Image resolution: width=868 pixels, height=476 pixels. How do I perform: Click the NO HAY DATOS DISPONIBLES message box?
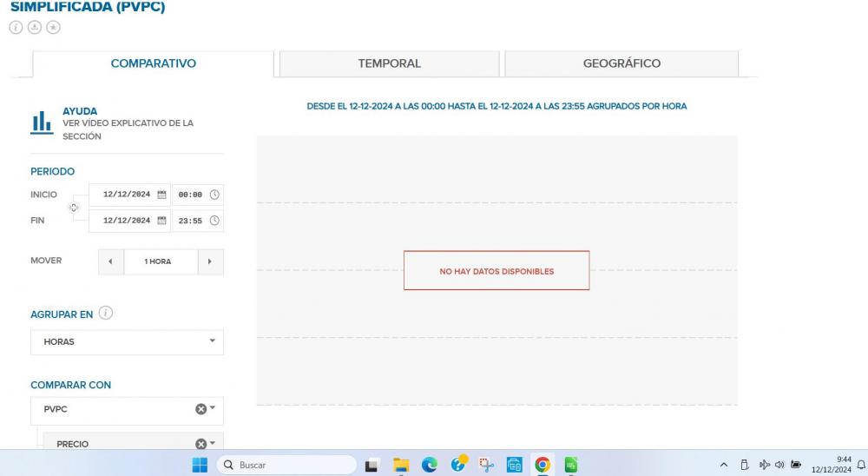(x=496, y=270)
